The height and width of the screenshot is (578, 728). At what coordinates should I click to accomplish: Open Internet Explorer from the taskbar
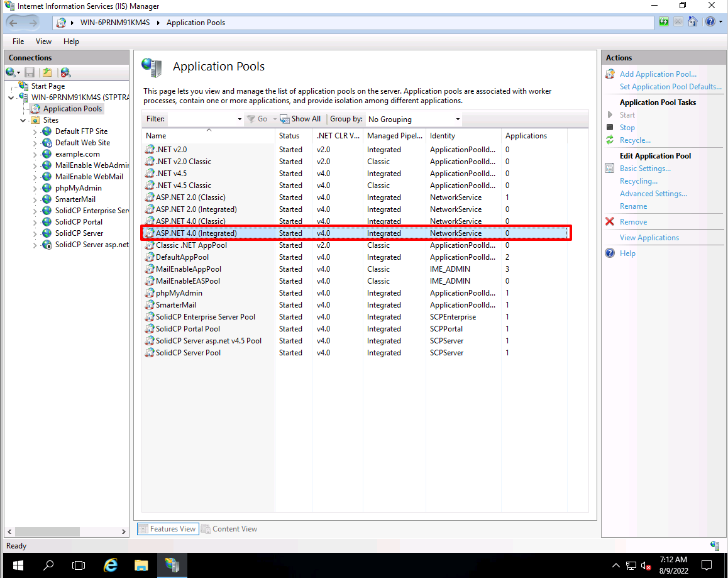click(x=111, y=565)
